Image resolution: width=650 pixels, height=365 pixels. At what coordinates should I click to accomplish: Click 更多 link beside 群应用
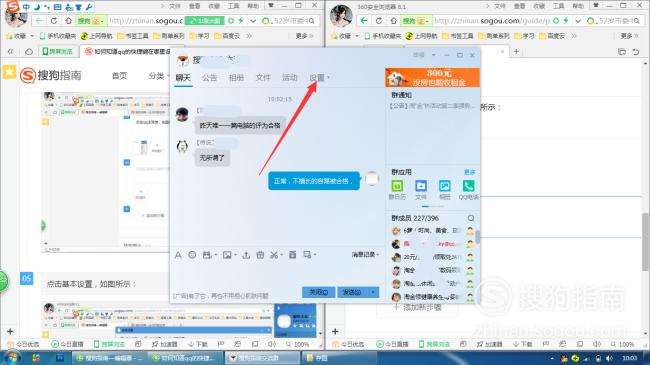click(x=470, y=172)
